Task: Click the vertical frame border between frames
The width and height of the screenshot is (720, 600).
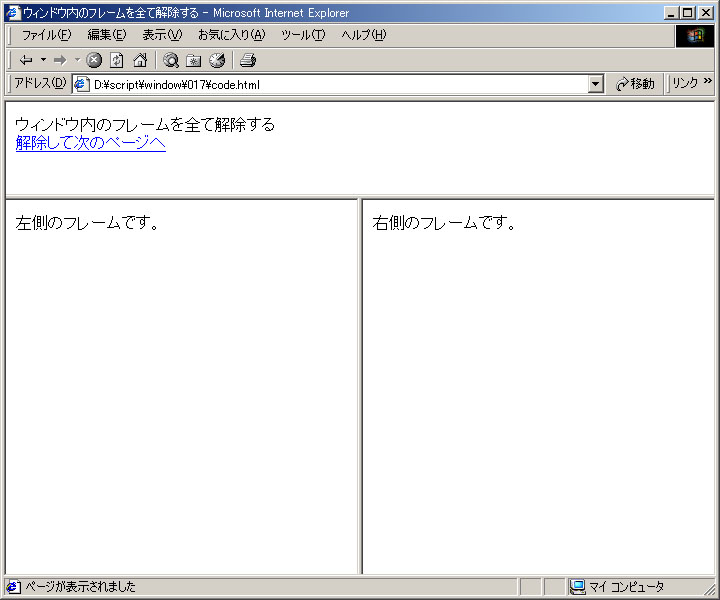Action: (x=360, y=386)
